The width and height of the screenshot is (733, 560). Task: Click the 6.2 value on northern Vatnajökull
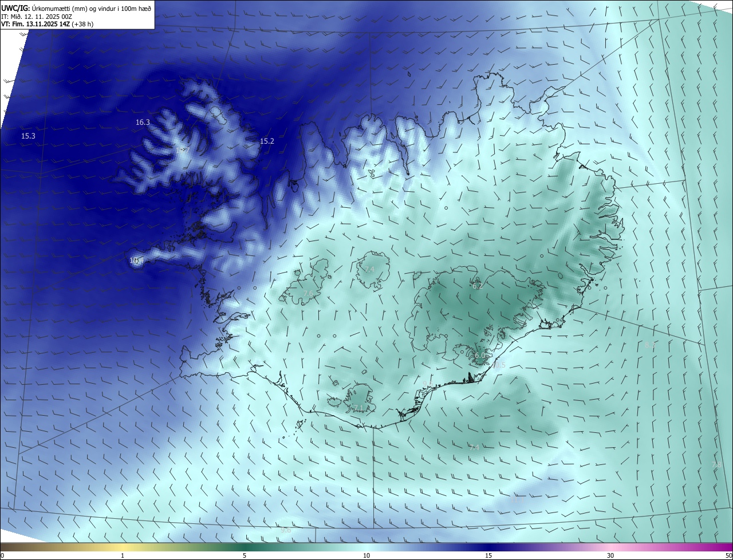(x=476, y=285)
